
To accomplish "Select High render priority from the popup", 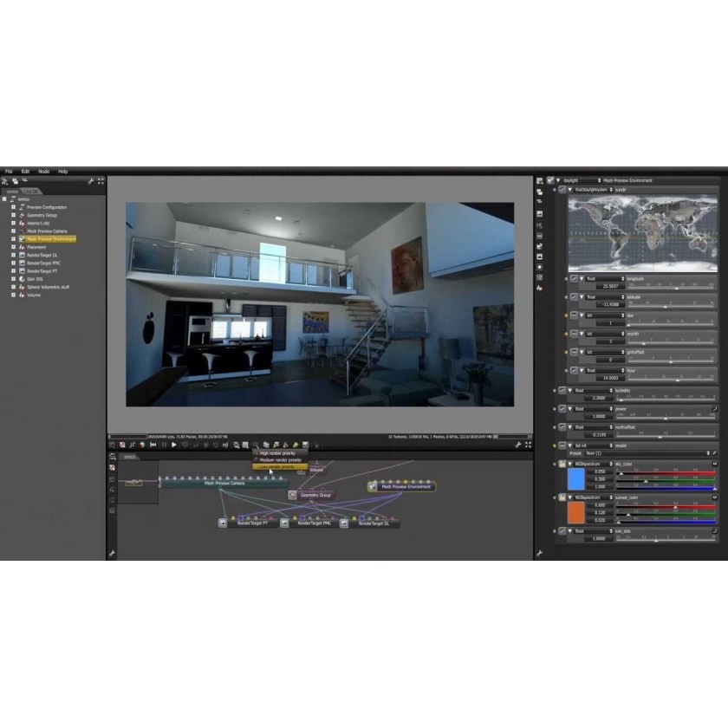I will pos(280,453).
